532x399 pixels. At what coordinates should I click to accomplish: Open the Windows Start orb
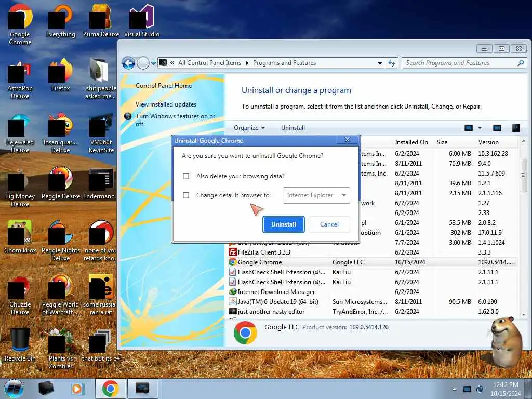tap(14, 389)
